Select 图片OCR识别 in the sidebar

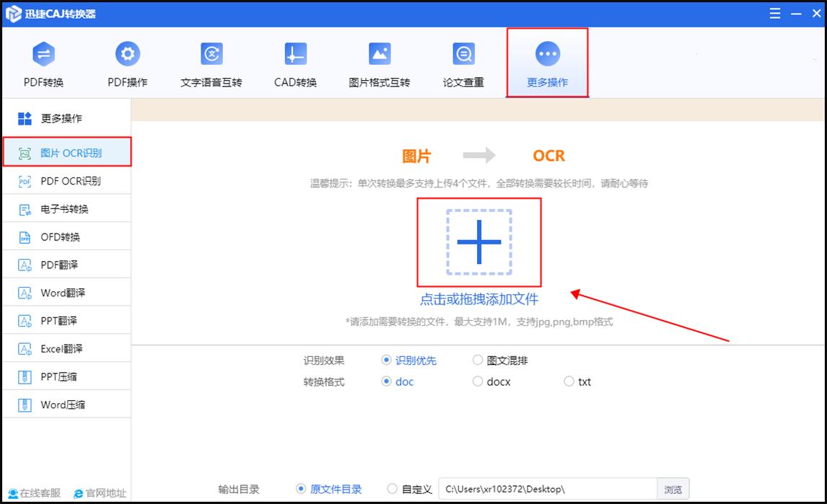click(x=67, y=152)
